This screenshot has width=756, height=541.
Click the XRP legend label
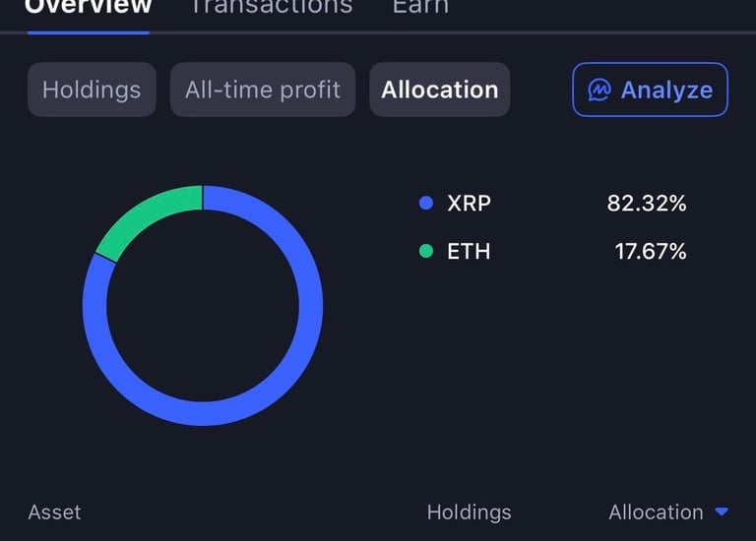469,204
